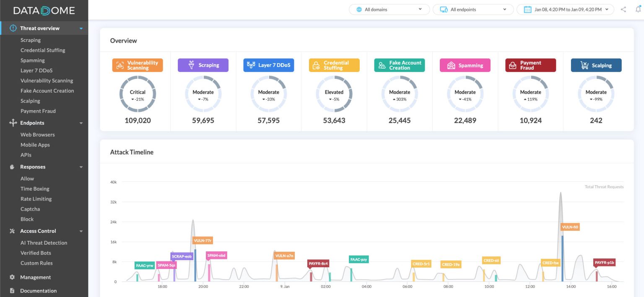The image size is (644, 297).
Task: Click the Layer 7 DDoS card icon
Action: [250, 65]
